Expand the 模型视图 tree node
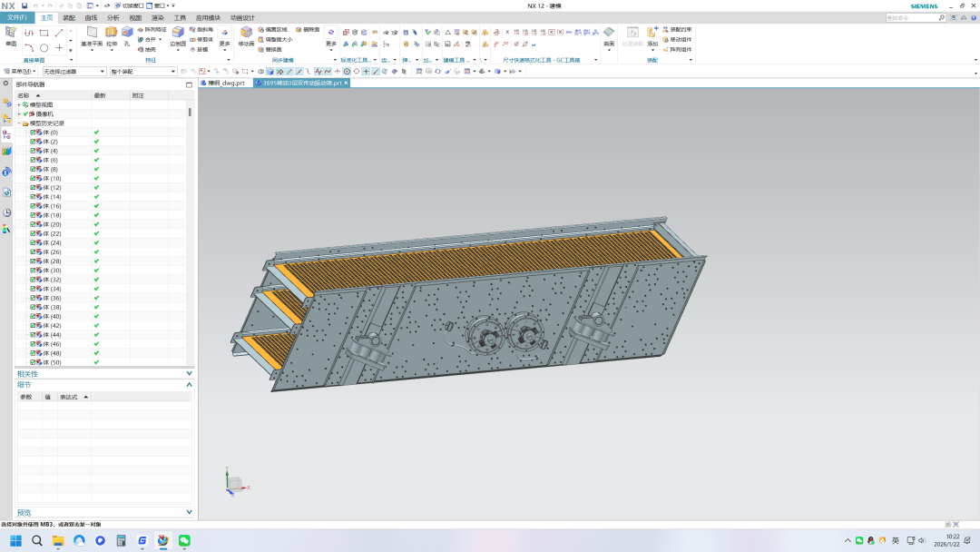Image resolution: width=980 pixels, height=552 pixels. point(18,104)
